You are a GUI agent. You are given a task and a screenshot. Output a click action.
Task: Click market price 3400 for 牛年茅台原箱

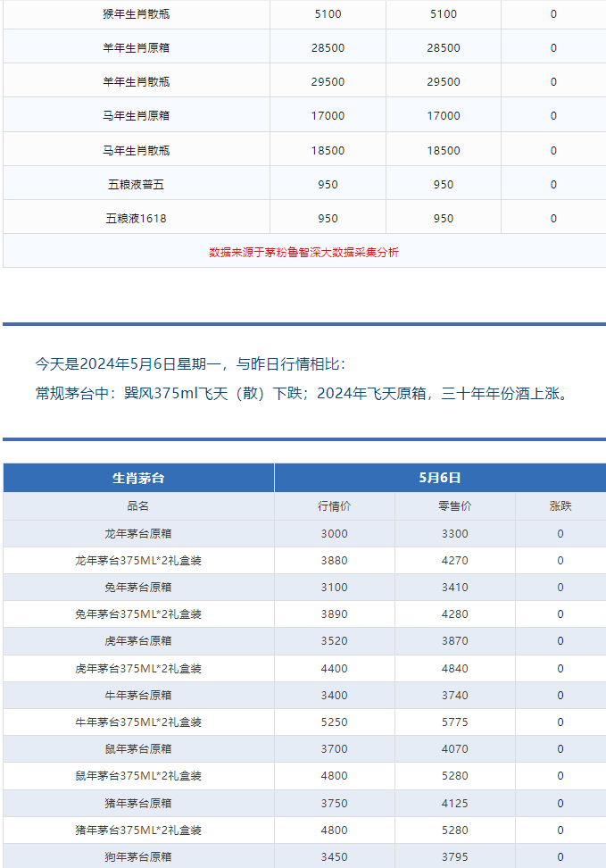tap(335, 696)
